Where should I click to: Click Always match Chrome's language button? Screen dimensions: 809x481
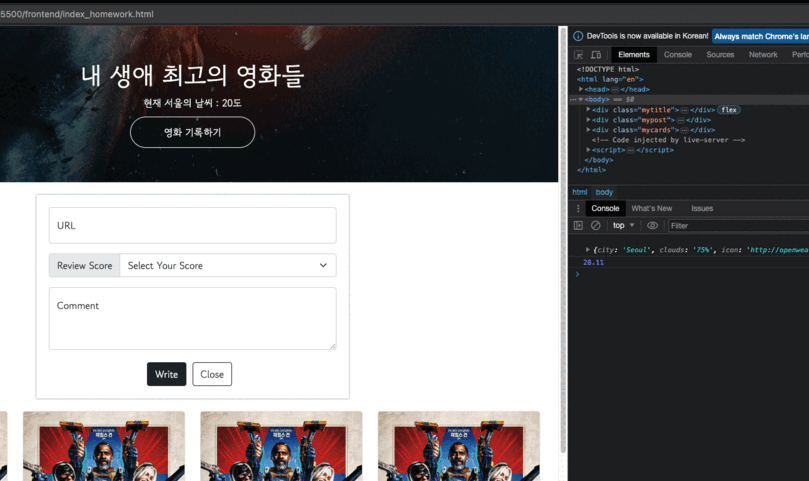761,36
